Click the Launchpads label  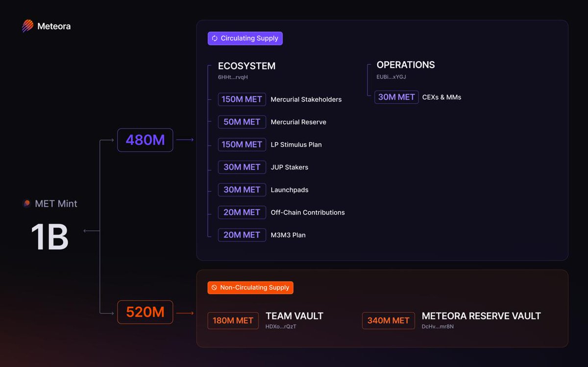tap(290, 190)
